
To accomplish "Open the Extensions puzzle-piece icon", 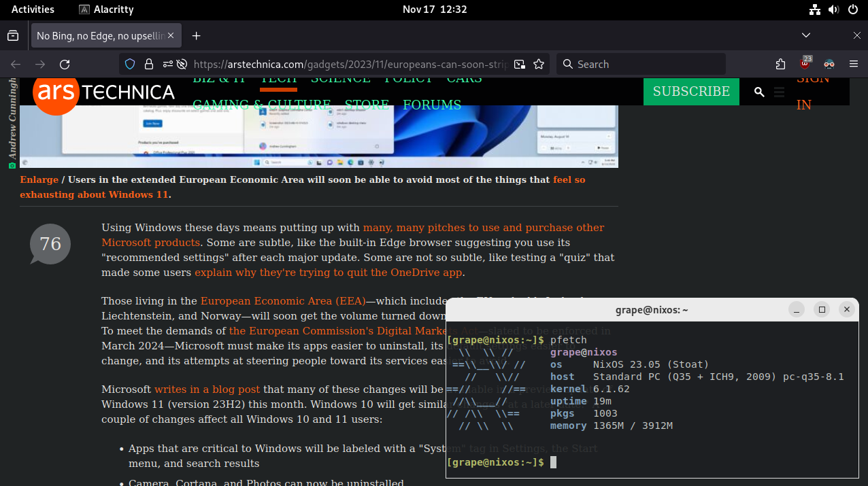I will [780, 64].
